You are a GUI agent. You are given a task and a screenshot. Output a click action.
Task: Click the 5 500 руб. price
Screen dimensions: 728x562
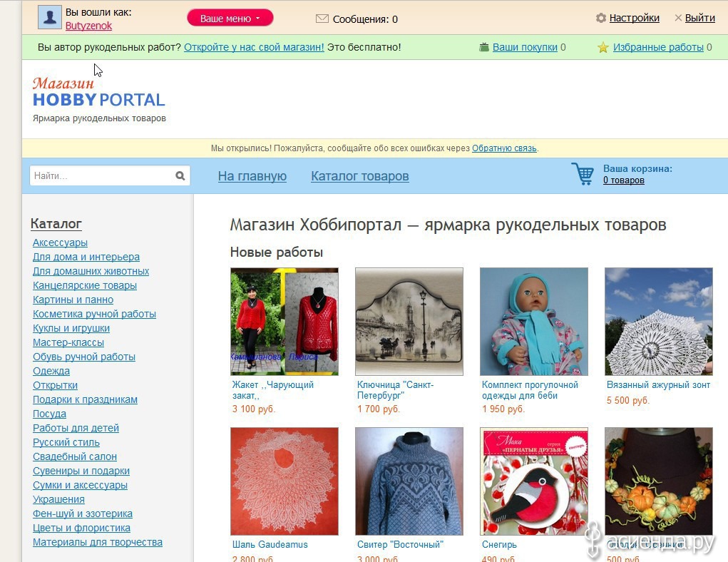tap(627, 400)
